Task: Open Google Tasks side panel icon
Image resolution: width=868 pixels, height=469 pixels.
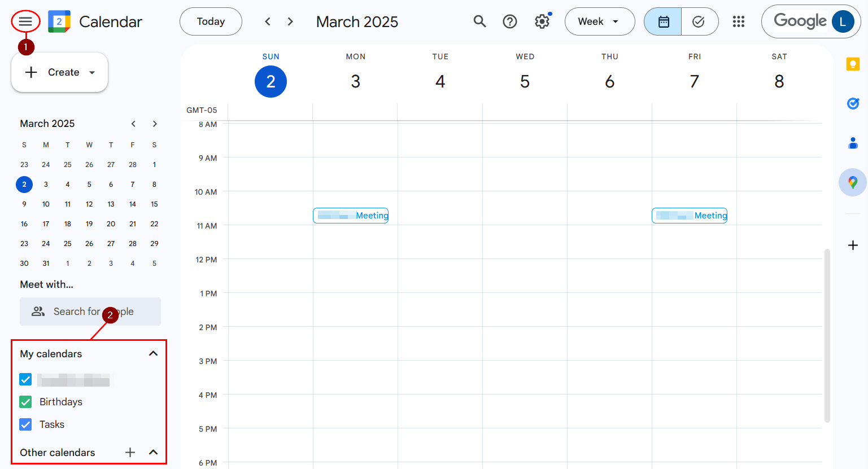Action: click(853, 103)
